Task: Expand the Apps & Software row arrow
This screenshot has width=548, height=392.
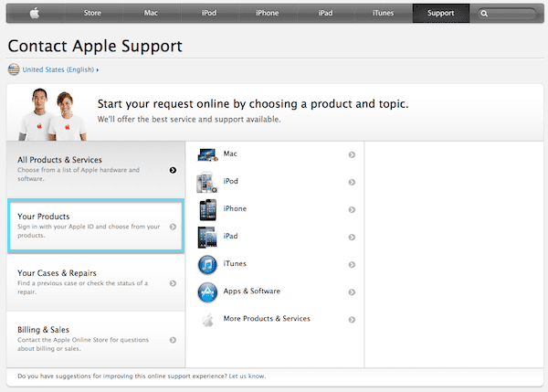Action: tap(352, 292)
